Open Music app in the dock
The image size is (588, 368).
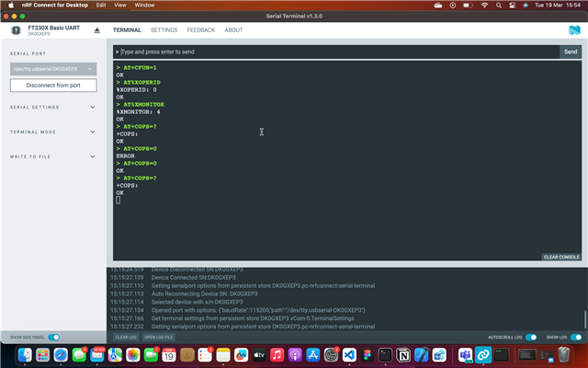click(277, 354)
